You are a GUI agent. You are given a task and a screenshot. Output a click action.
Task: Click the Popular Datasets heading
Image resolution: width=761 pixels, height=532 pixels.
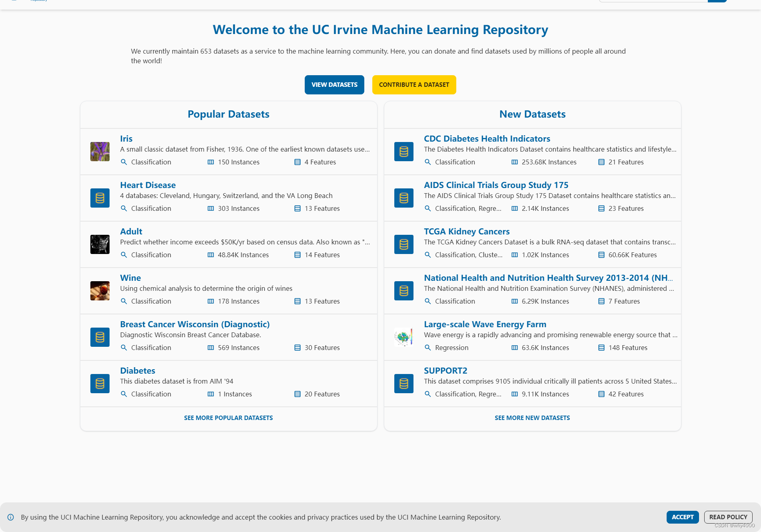point(228,114)
